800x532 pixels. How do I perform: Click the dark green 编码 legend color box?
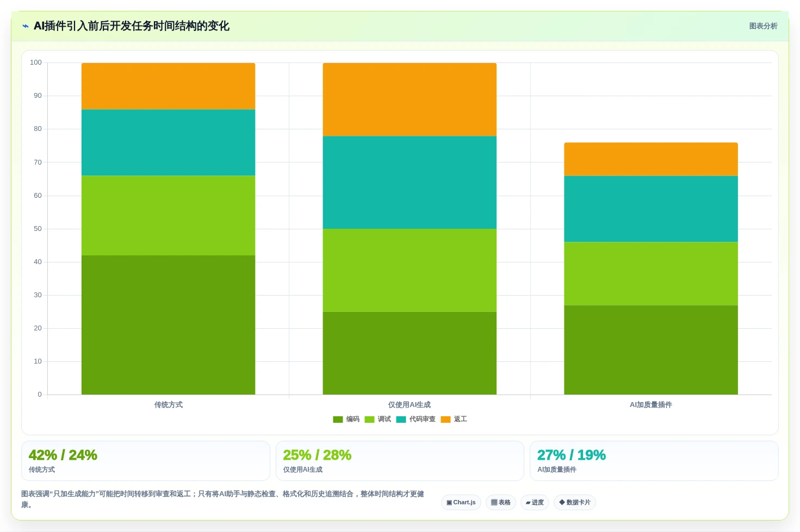click(x=338, y=420)
